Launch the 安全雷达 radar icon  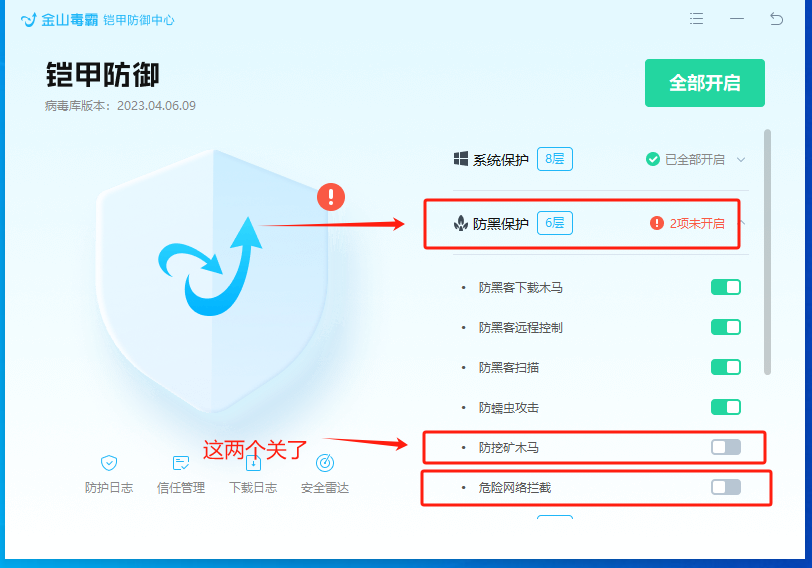pos(324,463)
